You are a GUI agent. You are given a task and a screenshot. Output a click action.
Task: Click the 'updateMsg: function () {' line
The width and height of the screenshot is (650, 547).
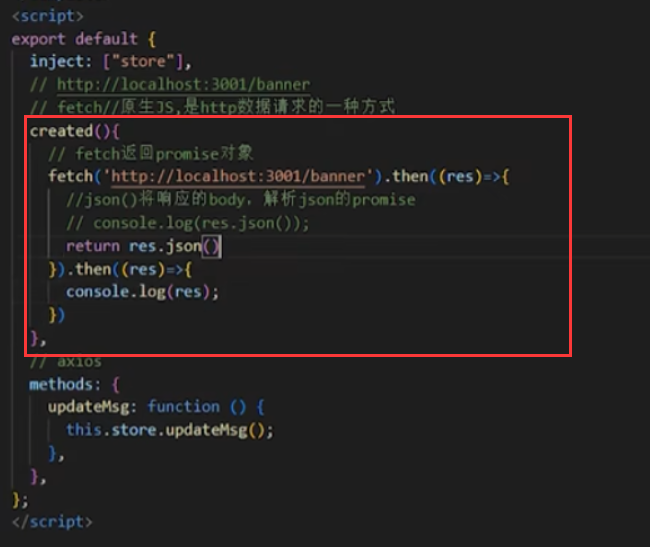pyautogui.click(x=156, y=407)
